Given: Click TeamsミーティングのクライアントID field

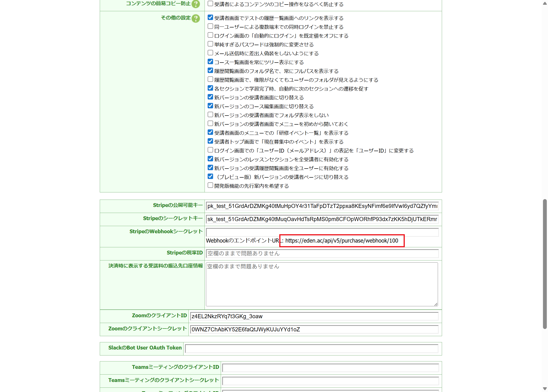Looking at the screenshot, I should tap(330, 368).
